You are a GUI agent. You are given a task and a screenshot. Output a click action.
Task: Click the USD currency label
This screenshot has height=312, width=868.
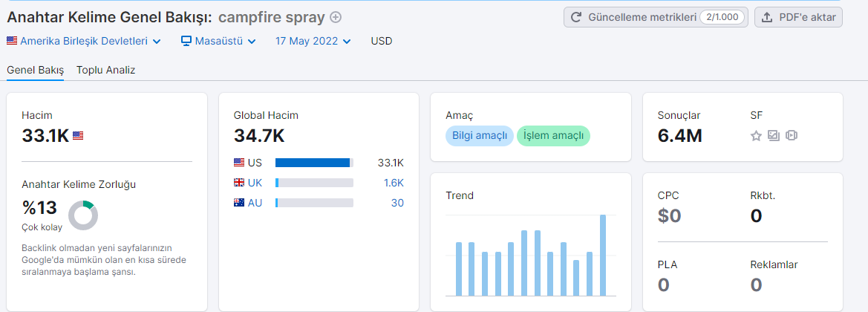pos(382,41)
